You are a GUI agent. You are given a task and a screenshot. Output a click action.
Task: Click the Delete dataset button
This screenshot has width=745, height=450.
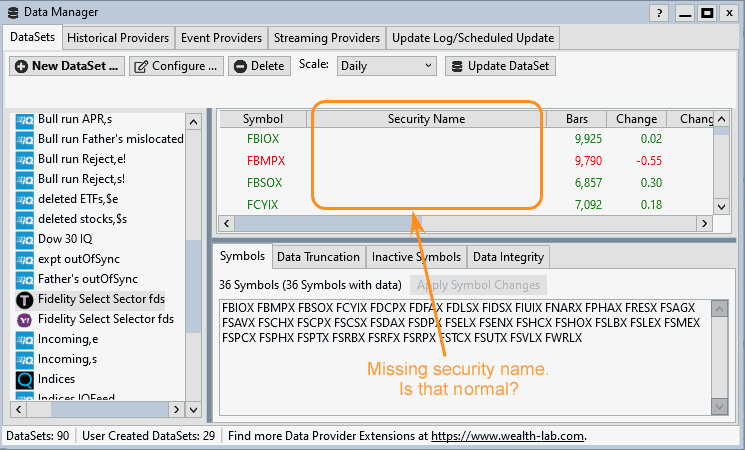point(258,66)
